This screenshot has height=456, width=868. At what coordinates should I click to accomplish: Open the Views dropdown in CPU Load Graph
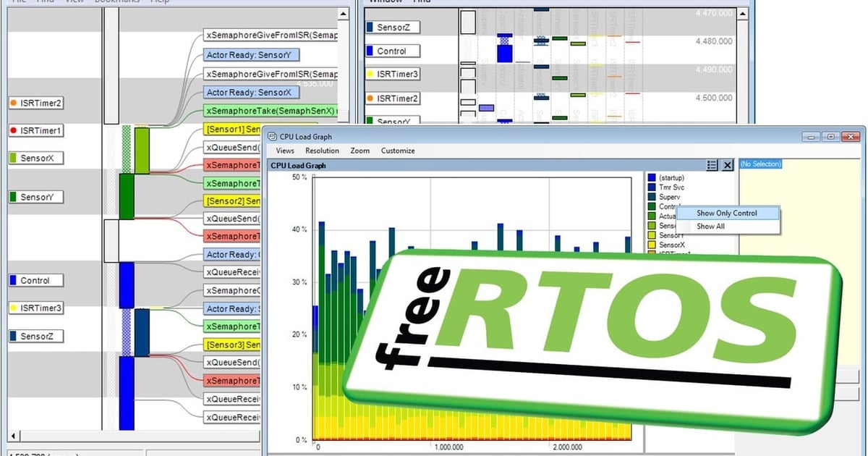pyautogui.click(x=284, y=151)
